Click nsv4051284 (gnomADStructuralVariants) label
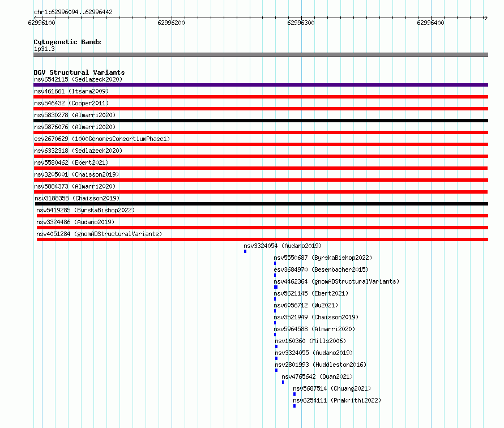504x428 pixels. (99, 234)
